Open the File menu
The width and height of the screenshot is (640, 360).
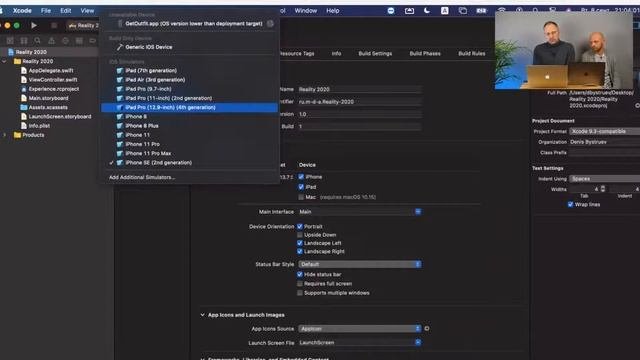(46, 11)
